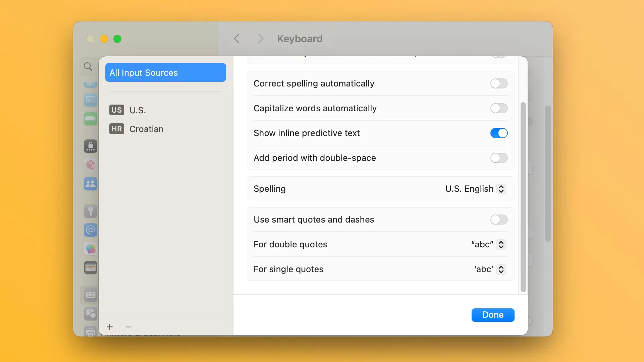Click the Internet Accounts icon in sidebar
644x362 pixels.
click(x=91, y=230)
